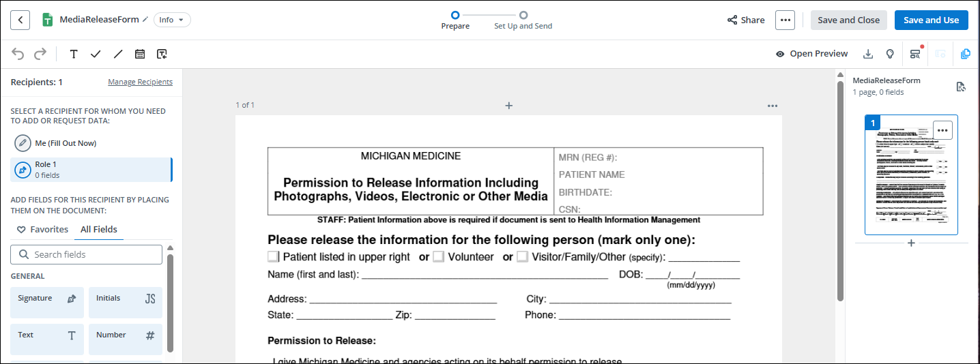Click the 'Permission to Release:' heading
Screen dimensions: 980x364
point(321,341)
